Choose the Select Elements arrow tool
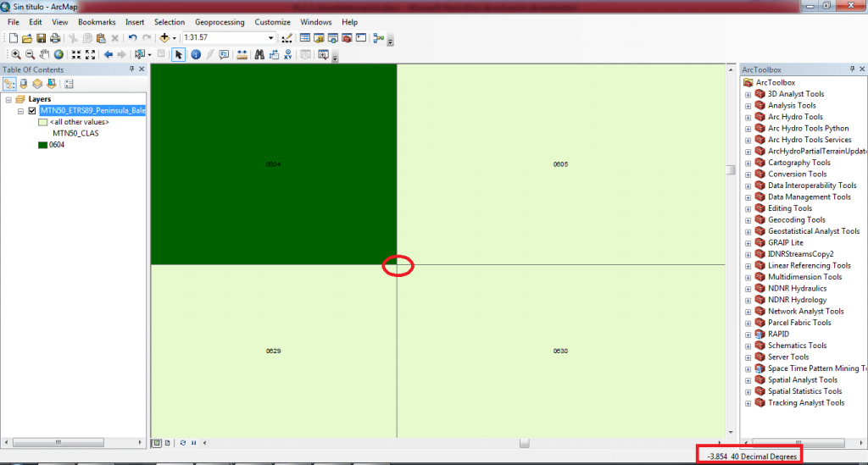The image size is (868, 465). (178, 54)
